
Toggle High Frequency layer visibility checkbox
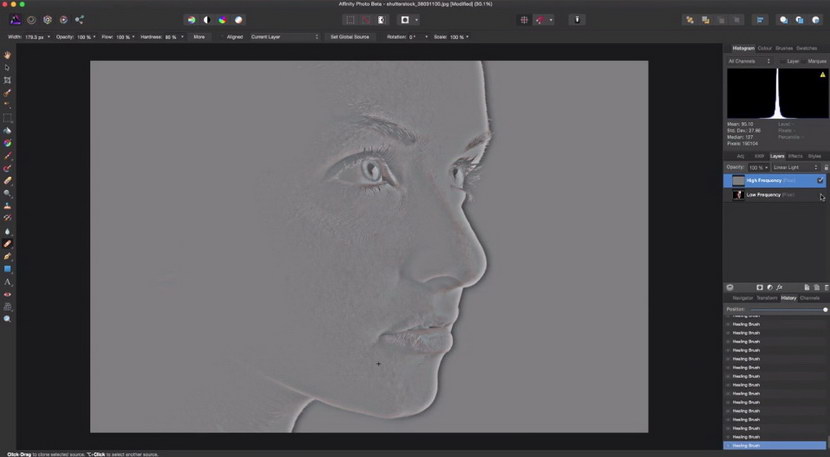820,181
